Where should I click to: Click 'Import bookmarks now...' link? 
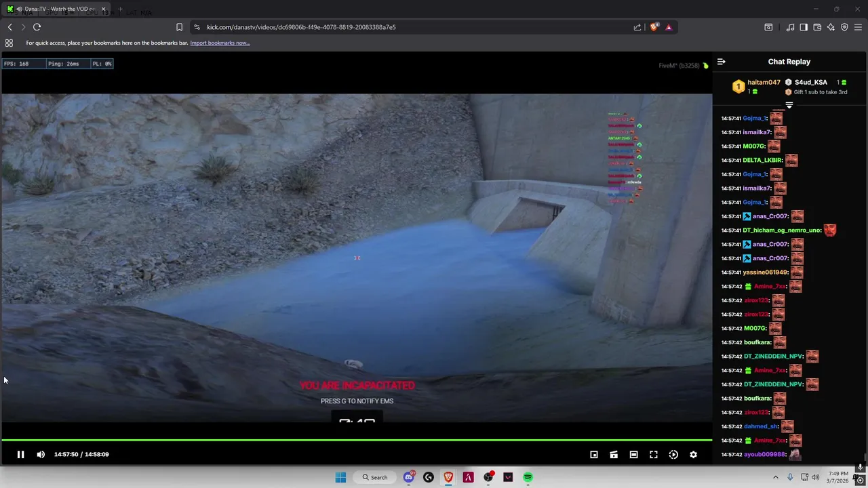pos(220,43)
